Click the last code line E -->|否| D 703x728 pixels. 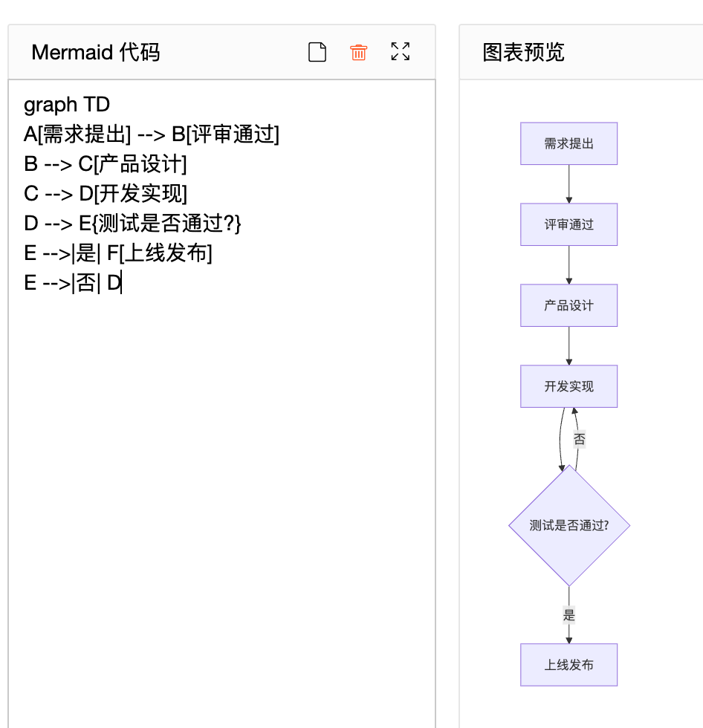[x=73, y=283]
